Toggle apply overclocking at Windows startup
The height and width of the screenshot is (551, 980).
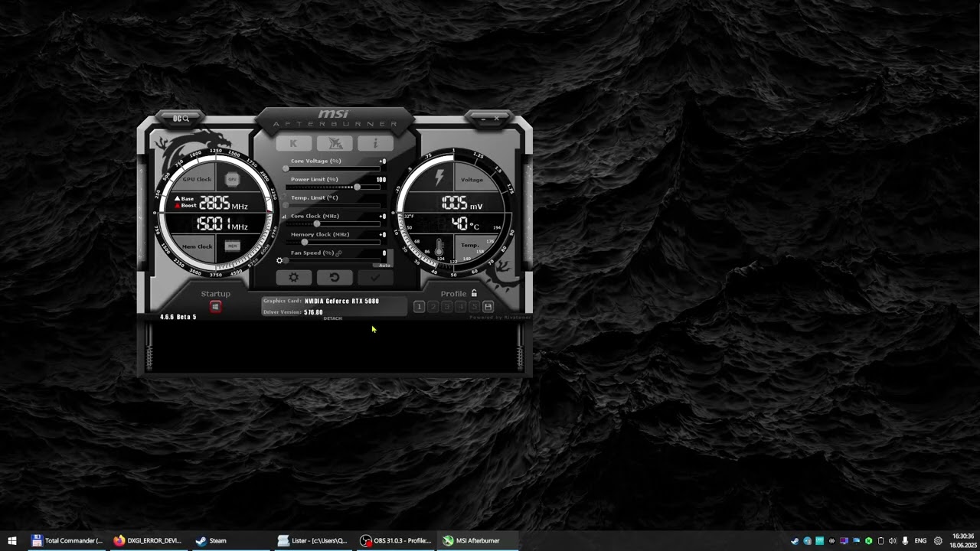click(215, 306)
